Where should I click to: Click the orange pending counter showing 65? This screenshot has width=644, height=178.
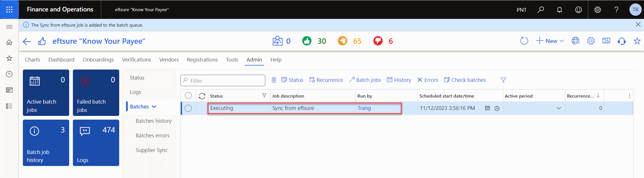349,41
